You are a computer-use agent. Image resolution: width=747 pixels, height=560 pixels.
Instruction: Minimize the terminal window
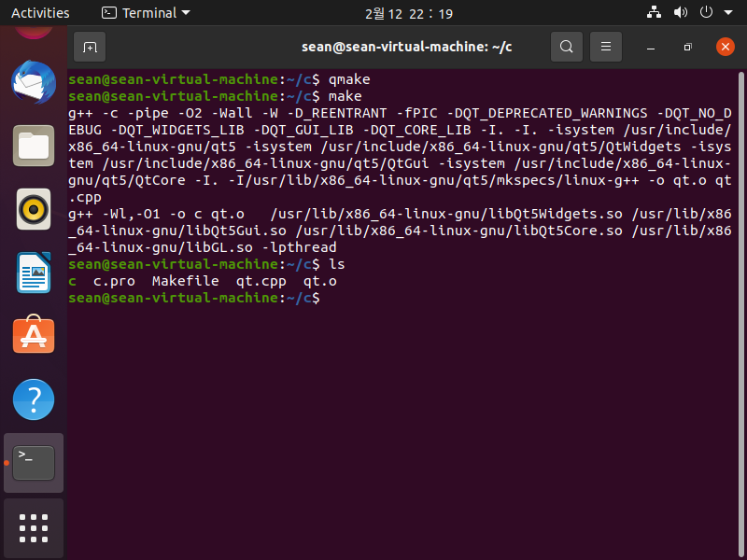651,48
